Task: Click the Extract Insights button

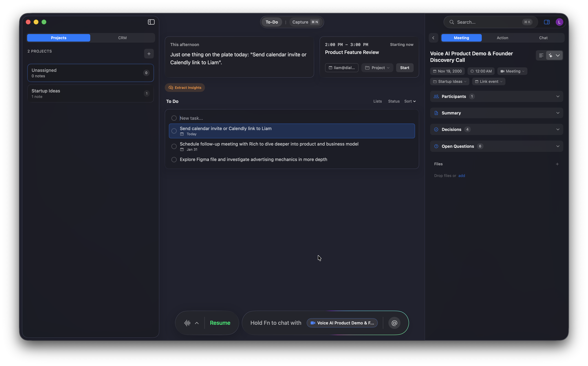Action: [185, 88]
